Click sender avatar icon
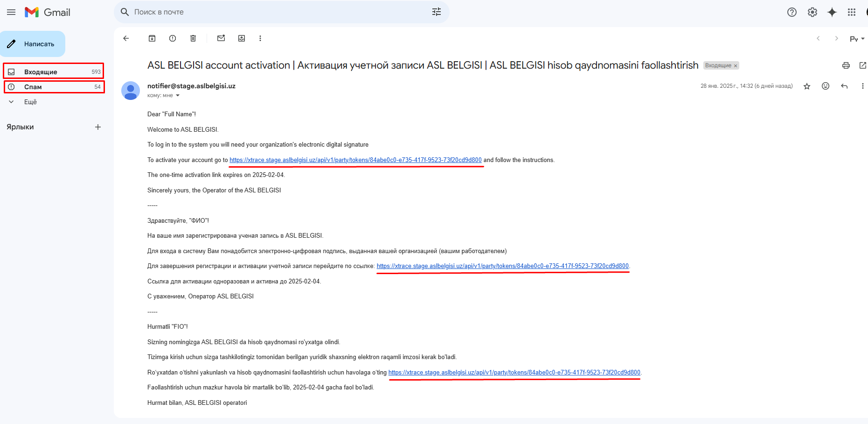Screen dimensions: 868x424 [x=131, y=91]
